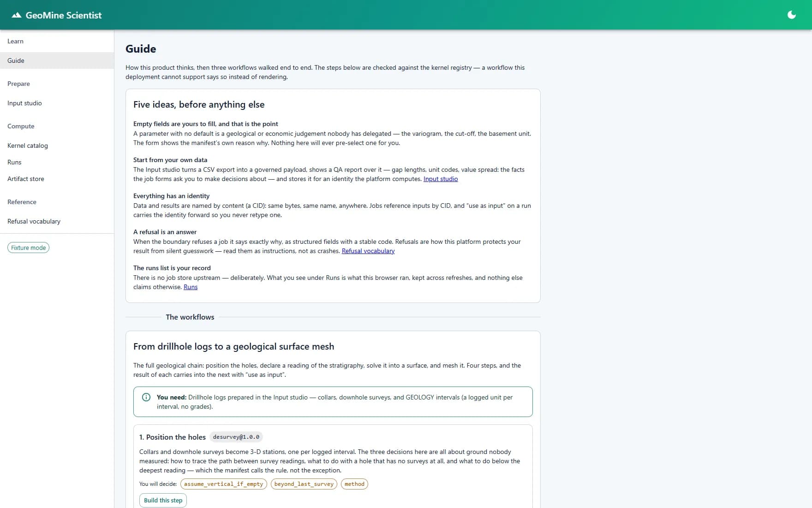Click 'From drillhole logs to a geological surface mesh' heading
This screenshot has height=508, width=812.
point(234,346)
